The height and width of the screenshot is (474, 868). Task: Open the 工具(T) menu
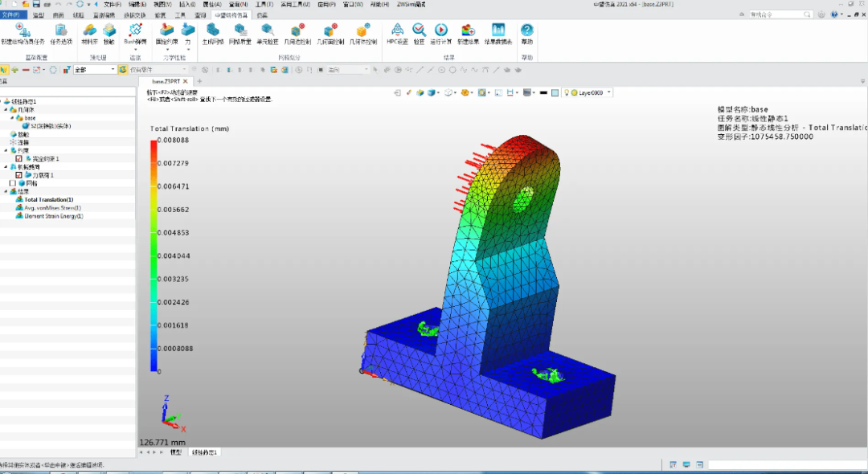pyautogui.click(x=264, y=5)
